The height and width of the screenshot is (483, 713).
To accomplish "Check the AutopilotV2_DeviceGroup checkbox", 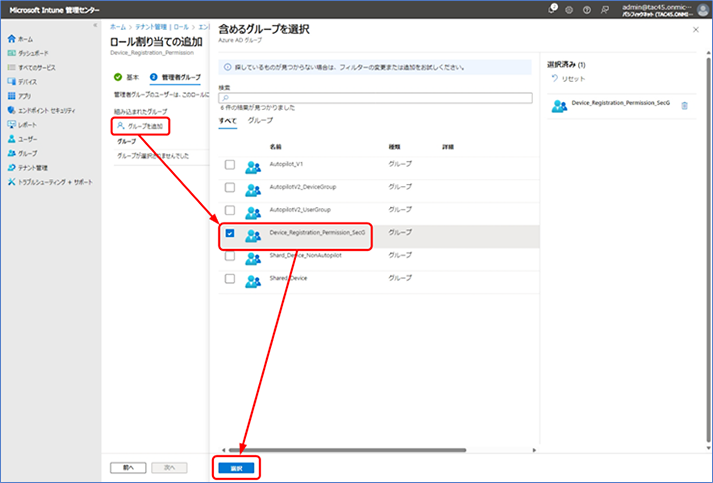I will pos(230,187).
